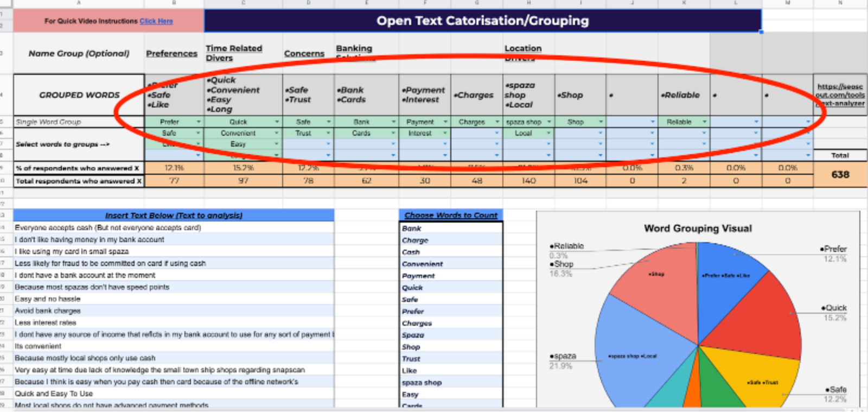Select "Charge" in the Choose Words to Count list

coord(451,240)
